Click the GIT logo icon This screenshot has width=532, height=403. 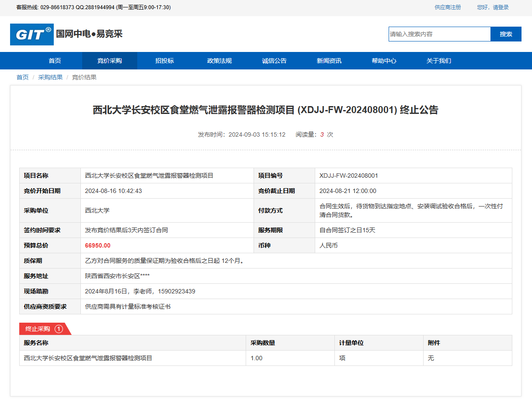point(32,34)
